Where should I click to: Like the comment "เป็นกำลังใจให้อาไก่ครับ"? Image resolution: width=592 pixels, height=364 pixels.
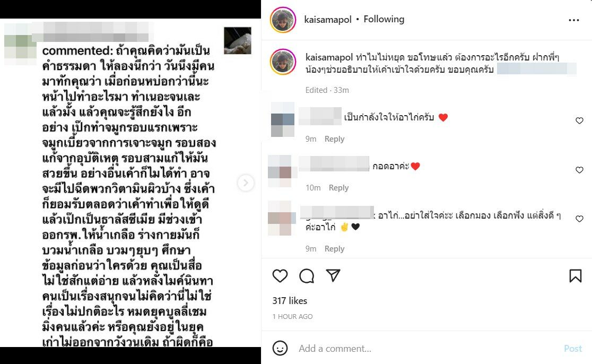pyautogui.click(x=579, y=120)
